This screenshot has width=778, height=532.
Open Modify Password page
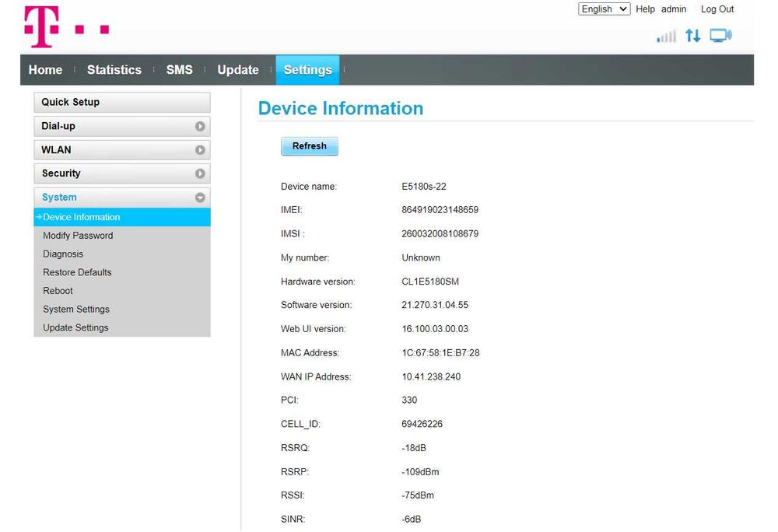pos(78,236)
